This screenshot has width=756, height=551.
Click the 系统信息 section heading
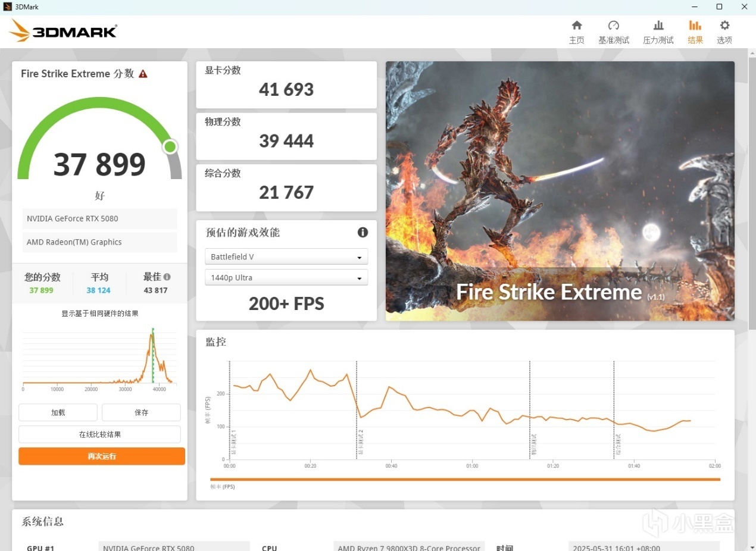43,522
